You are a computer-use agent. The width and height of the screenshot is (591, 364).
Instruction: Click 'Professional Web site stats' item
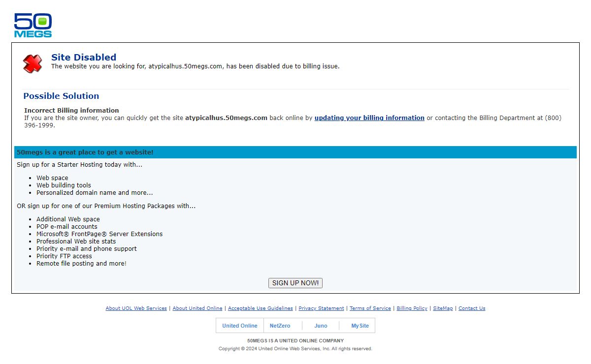(76, 242)
